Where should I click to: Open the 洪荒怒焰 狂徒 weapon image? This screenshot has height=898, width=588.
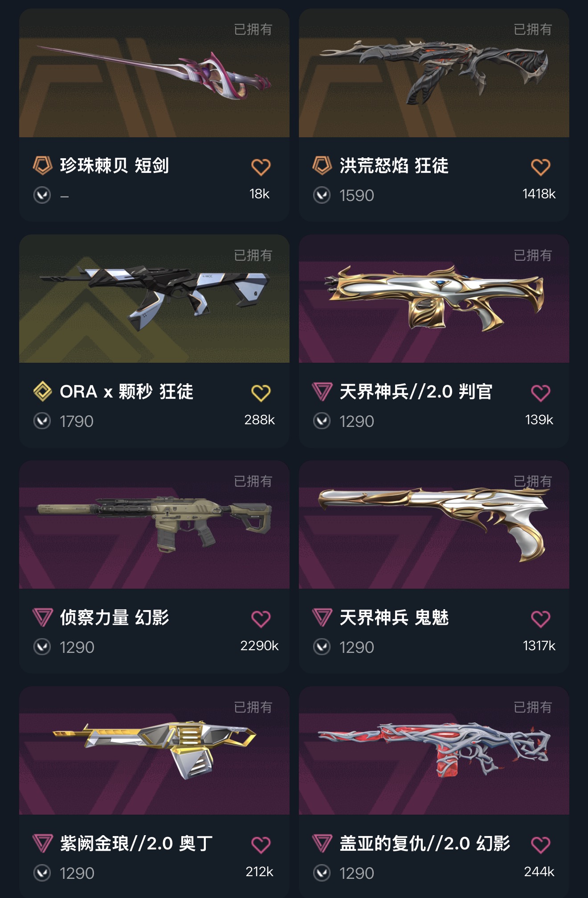(x=434, y=73)
